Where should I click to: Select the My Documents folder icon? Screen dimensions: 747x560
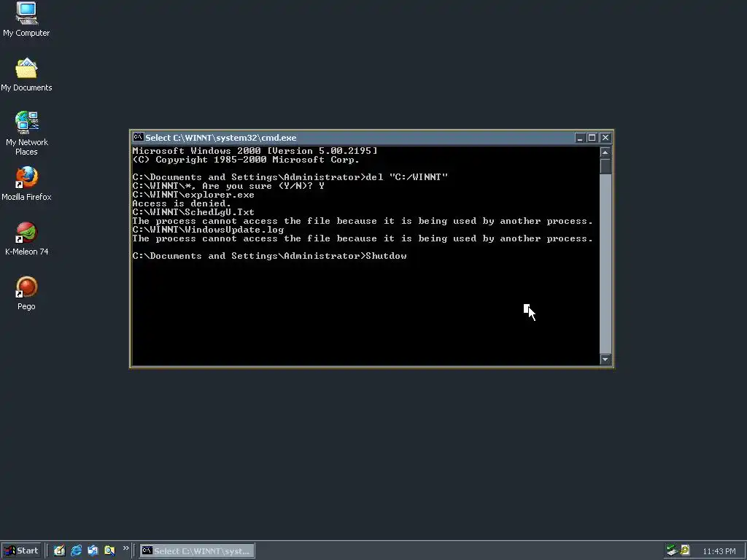pos(26,74)
